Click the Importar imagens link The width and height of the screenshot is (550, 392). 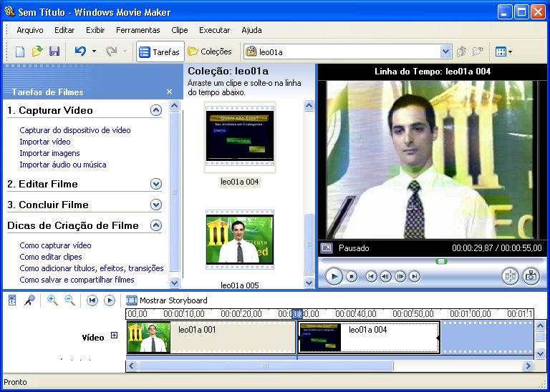49,153
